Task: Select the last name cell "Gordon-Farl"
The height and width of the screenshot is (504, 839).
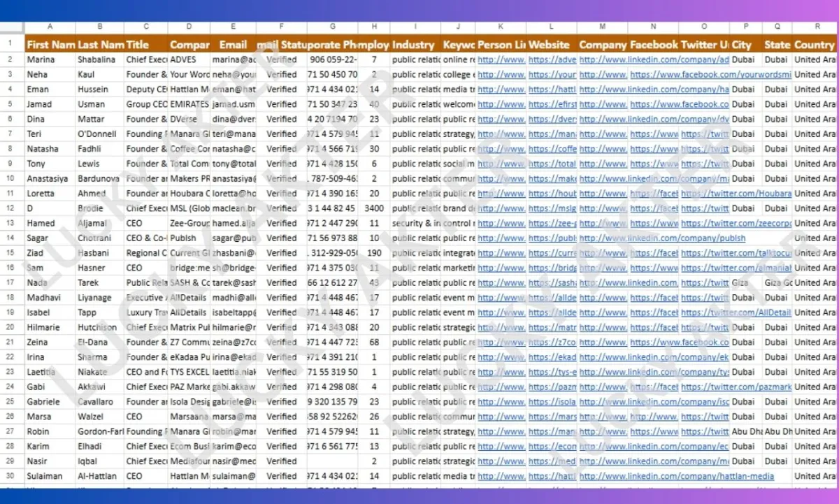Action: [x=100, y=431]
